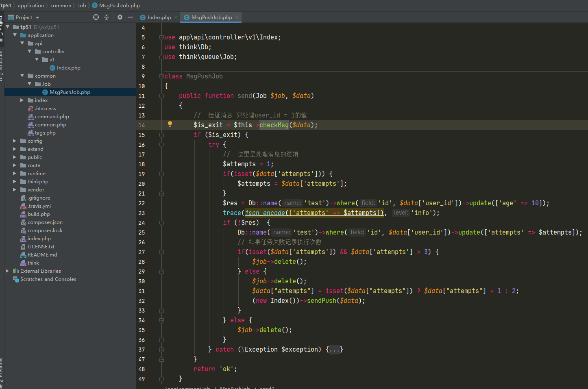Collapse the common folder
The height and width of the screenshot is (389, 588).
pos(22,76)
